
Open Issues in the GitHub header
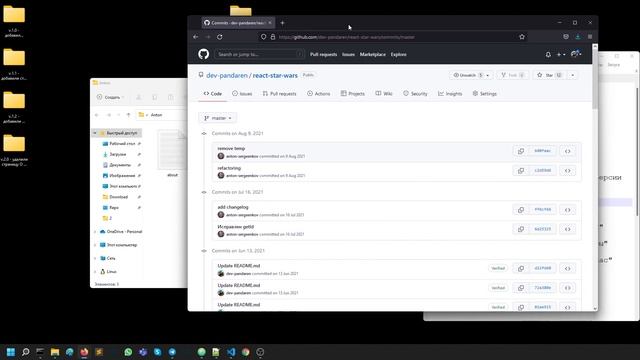click(348, 54)
